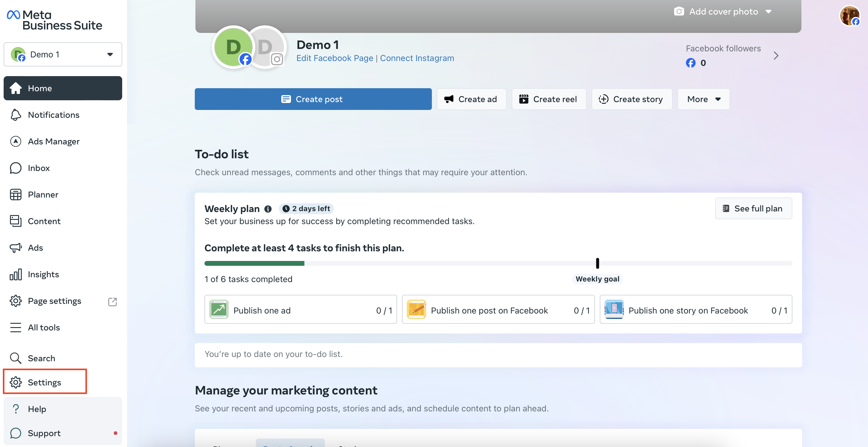Screen dimensions: 868x447
Task: Click the Create post button
Action: click(313, 99)
